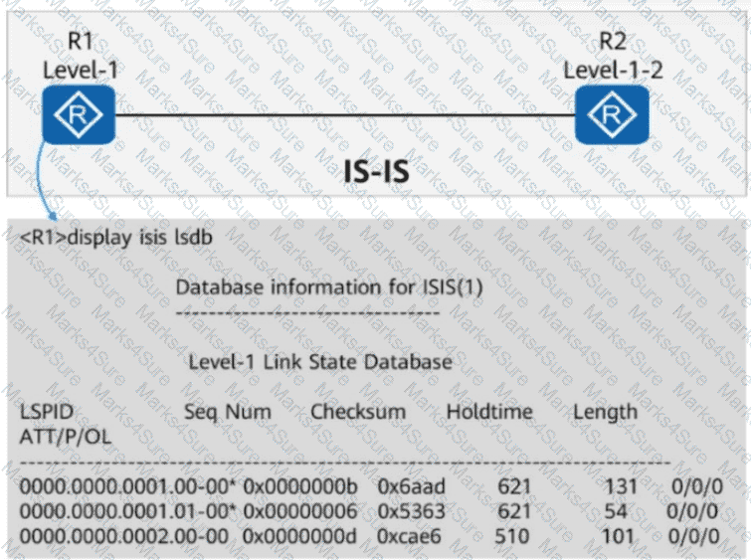
Task: Click sequence number 0x00000006
Action: click(x=299, y=511)
